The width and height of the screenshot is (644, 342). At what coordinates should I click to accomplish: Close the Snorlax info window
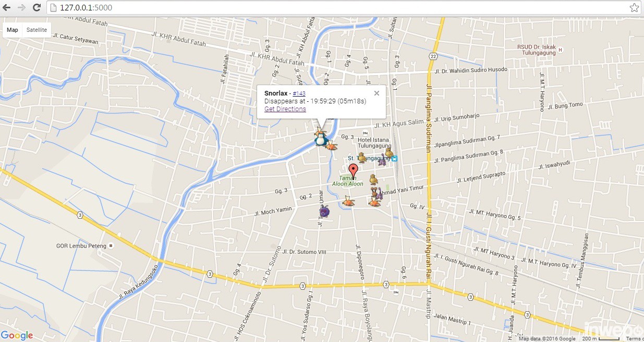[376, 93]
